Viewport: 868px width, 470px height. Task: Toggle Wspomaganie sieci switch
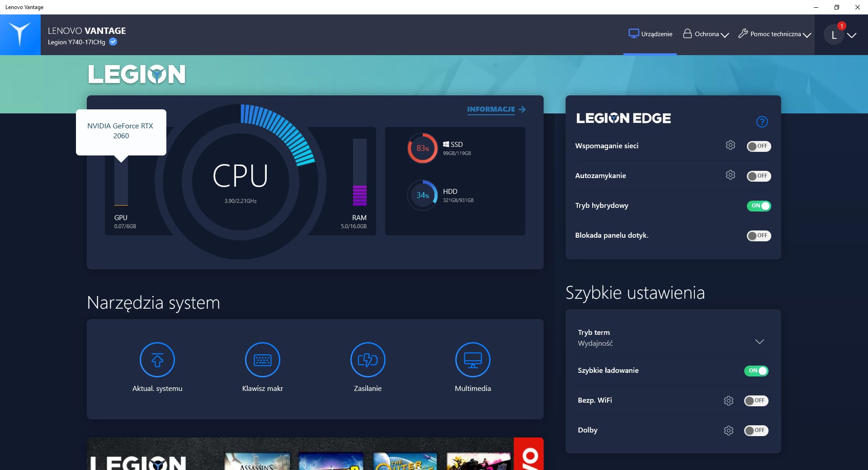coord(759,146)
